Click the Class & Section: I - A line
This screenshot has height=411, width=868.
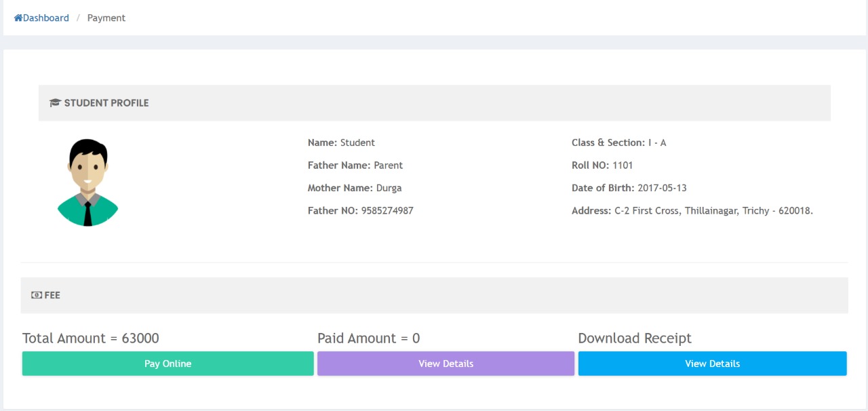pyautogui.click(x=619, y=142)
